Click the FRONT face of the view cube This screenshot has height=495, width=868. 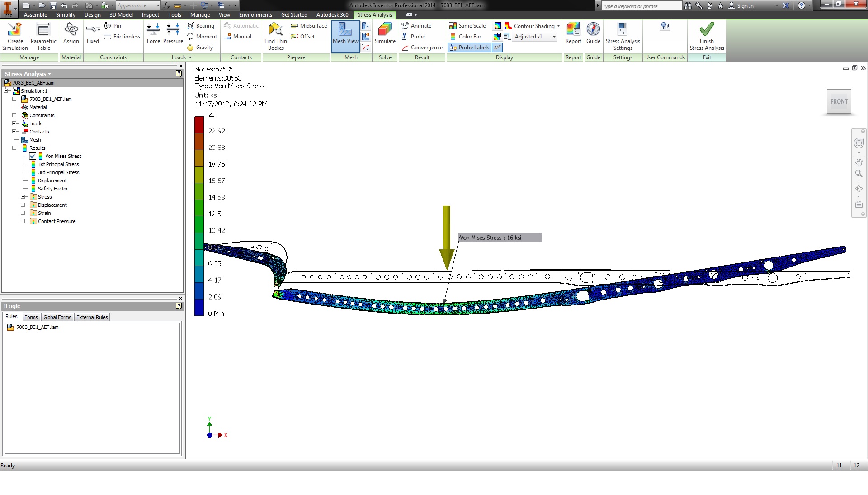[x=839, y=101]
